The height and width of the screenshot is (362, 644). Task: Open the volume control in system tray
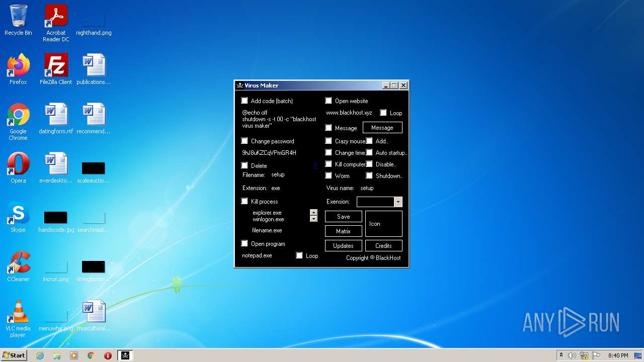coord(572,355)
